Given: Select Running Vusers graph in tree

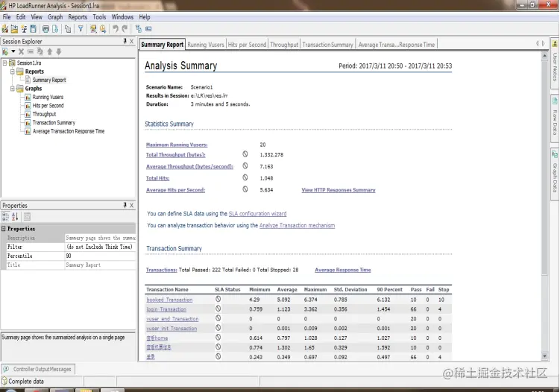Looking at the screenshot, I should point(48,97).
